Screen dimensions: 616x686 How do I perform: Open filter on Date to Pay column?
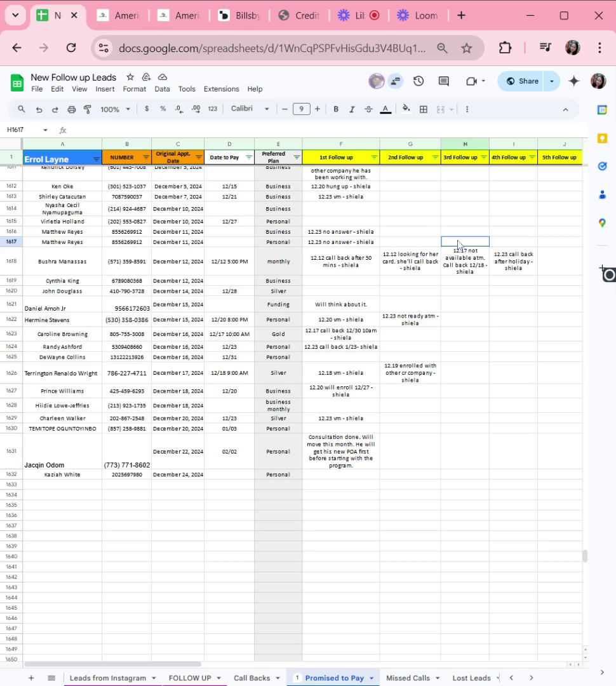(x=249, y=158)
